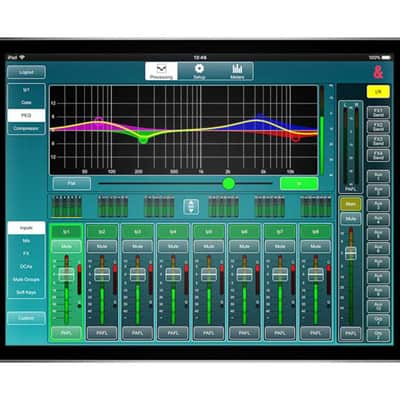Enable PAFL on the Main master strip
This screenshot has height=400, width=400.
pos(351,333)
